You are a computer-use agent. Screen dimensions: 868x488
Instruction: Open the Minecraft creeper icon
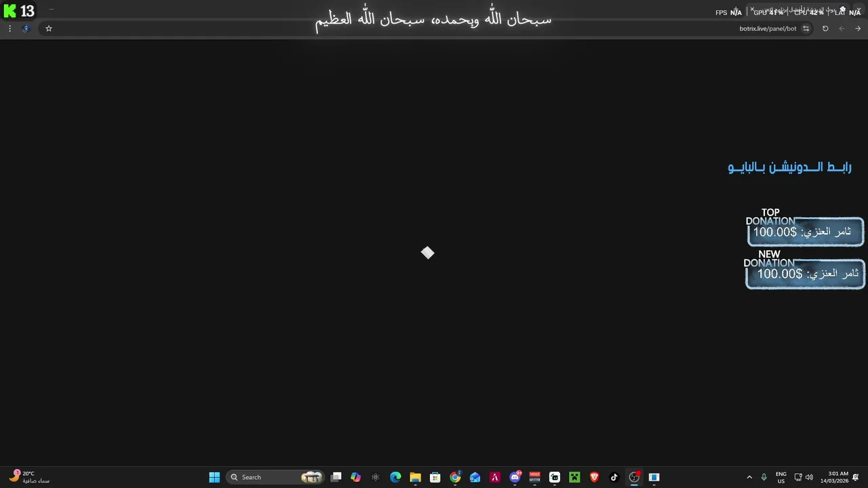point(574,477)
